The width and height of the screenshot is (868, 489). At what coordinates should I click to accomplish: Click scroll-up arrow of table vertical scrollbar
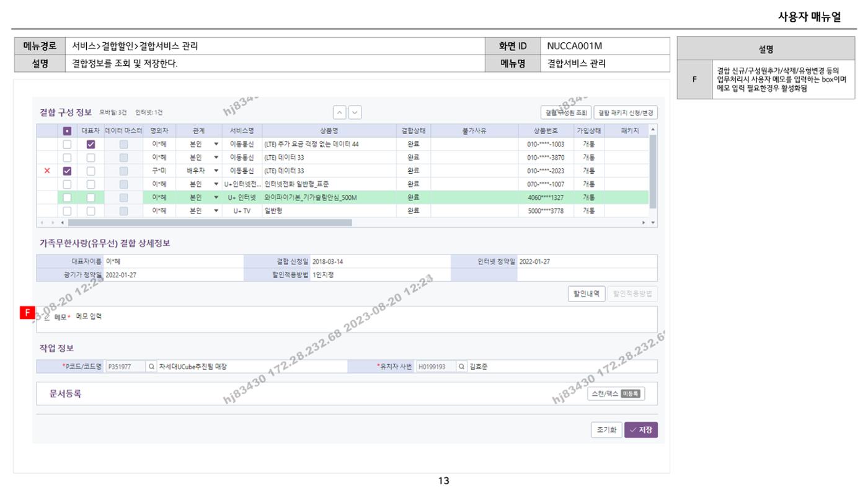coord(652,129)
